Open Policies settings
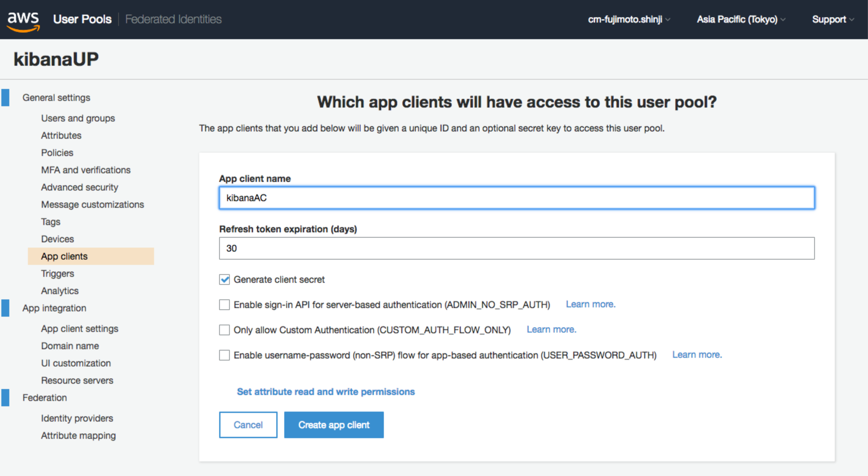The height and width of the screenshot is (476, 868). coord(57,153)
